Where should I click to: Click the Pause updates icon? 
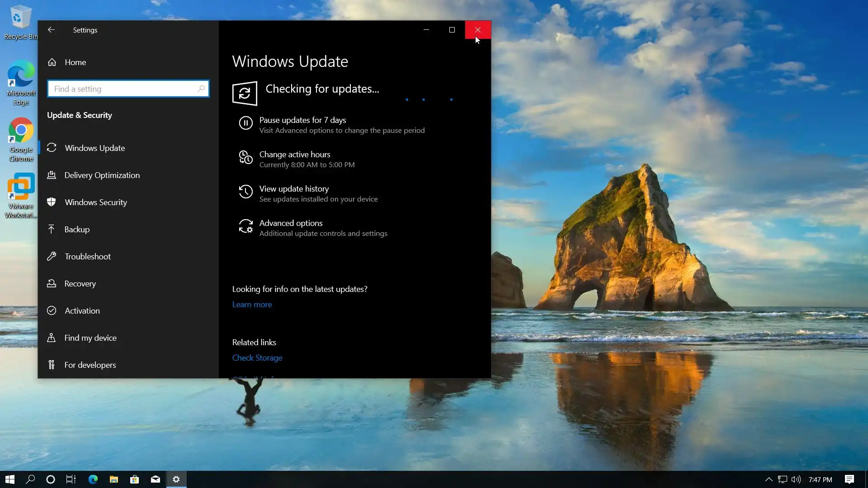tap(245, 123)
